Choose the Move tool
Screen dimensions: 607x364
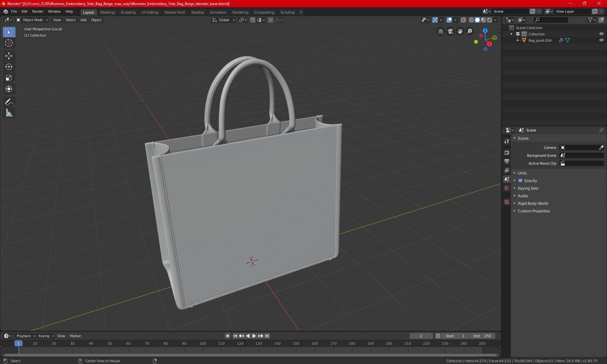[9, 56]
